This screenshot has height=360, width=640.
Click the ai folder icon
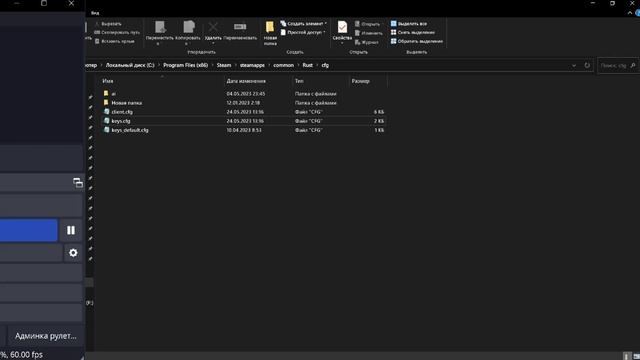[x=106, y=93]
